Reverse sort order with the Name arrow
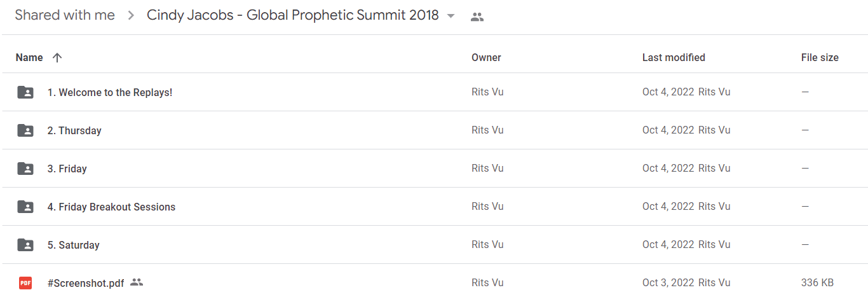The height and width of the screenshot is (297, 868). coord(57,57)
